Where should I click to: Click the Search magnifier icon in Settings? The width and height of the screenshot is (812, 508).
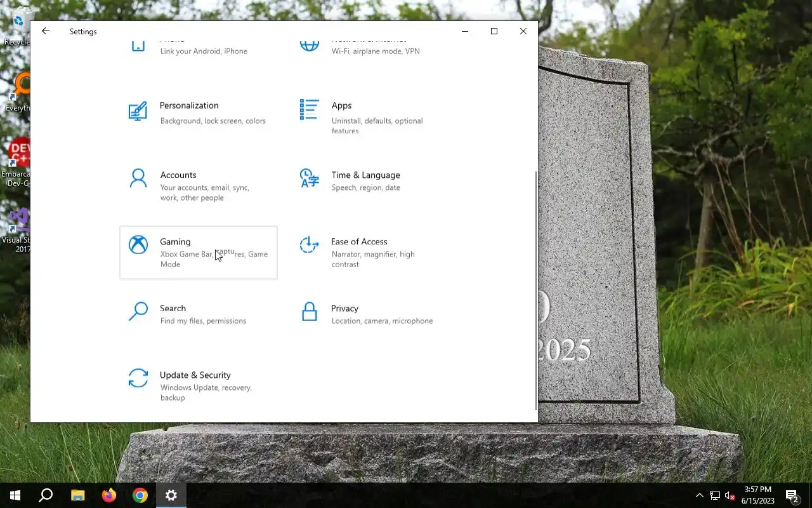pyautogui.click(x=138, y=311)
